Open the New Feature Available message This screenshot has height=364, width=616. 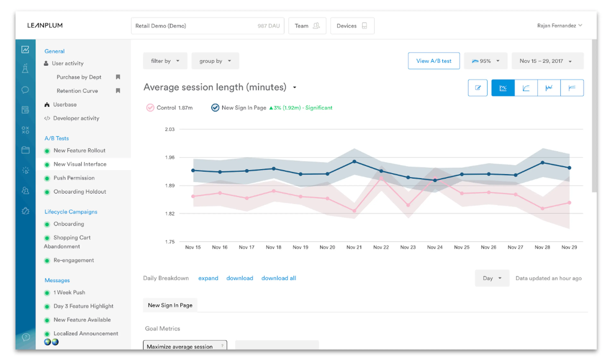82,320
